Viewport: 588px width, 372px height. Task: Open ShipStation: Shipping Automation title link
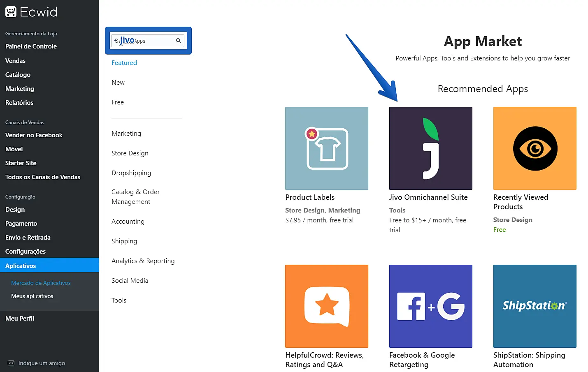pos(529,360)
